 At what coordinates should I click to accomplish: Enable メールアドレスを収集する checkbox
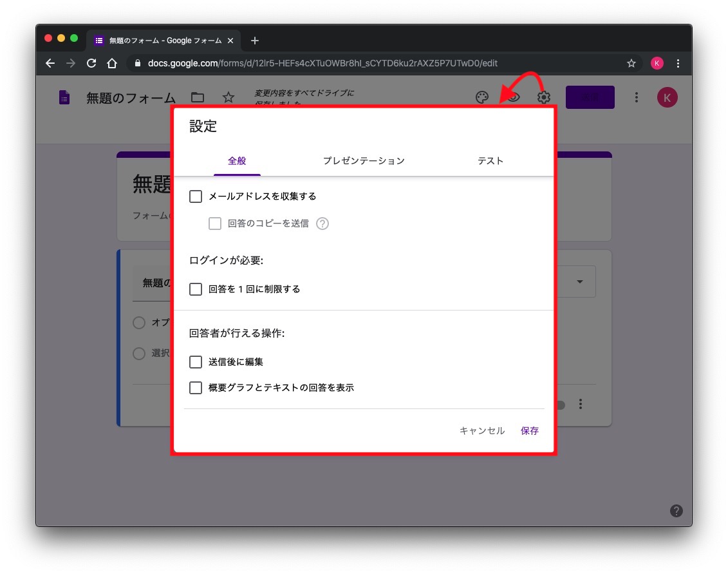(196, 196)
